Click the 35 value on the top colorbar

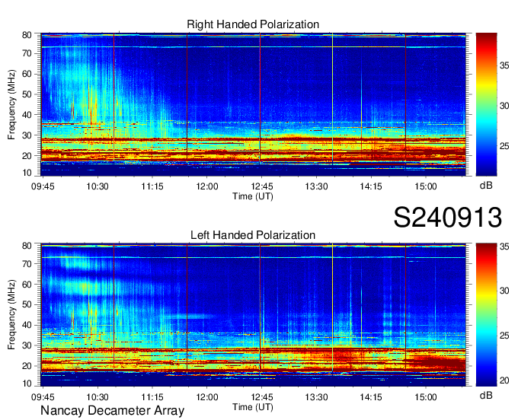(x=504, y=65)
